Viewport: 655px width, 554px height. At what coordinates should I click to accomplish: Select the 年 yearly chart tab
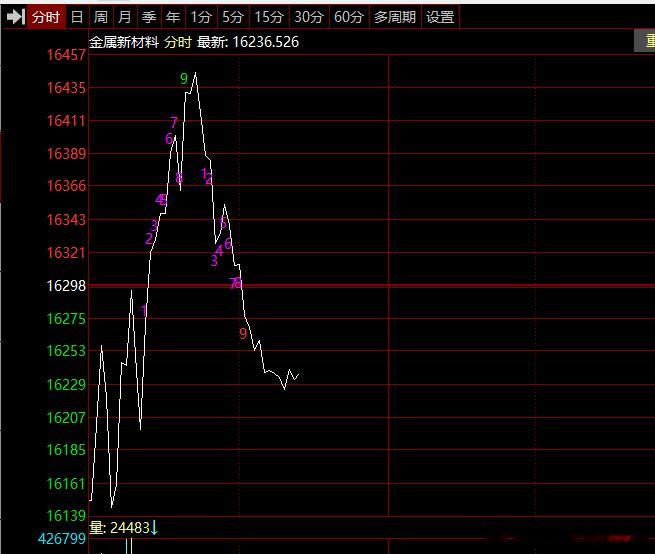click(x=173, y=17)
